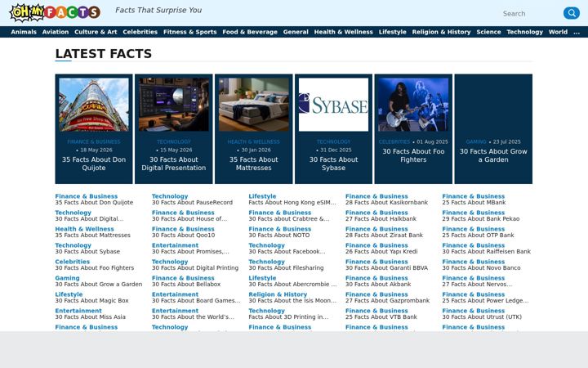Expand the more categories ellipsis
The image size is (588, 368).
577,32
